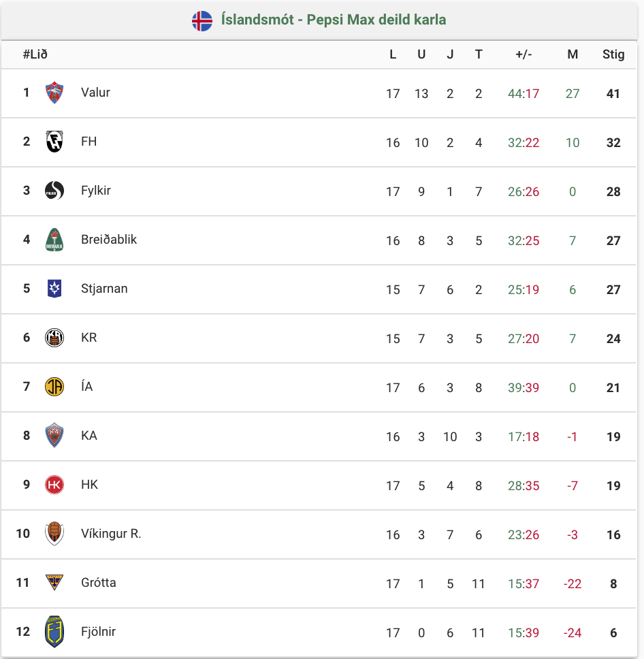Click the Víkingur R. football crest
The width and height of the screenshot is (644, 659).
[x=54, y=533]
